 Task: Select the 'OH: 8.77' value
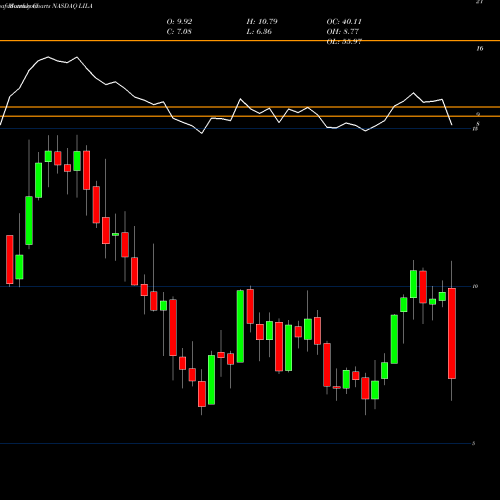point(343,32)
